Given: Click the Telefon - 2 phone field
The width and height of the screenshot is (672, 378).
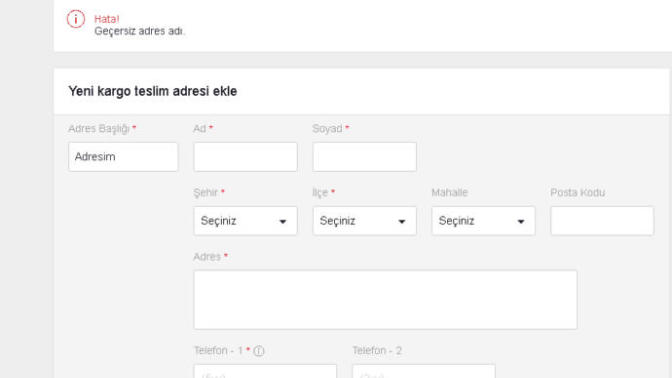Looking at the screenshot, I should (x=424, y=371).
